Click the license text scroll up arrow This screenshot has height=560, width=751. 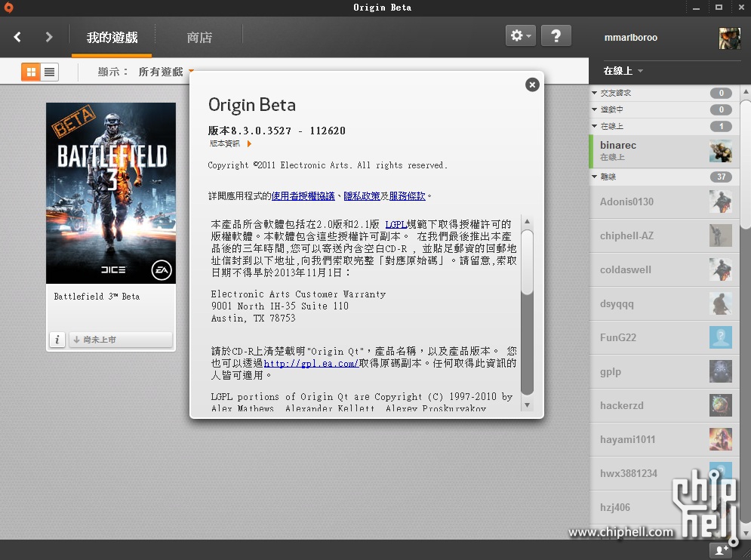tap(527, 221)
